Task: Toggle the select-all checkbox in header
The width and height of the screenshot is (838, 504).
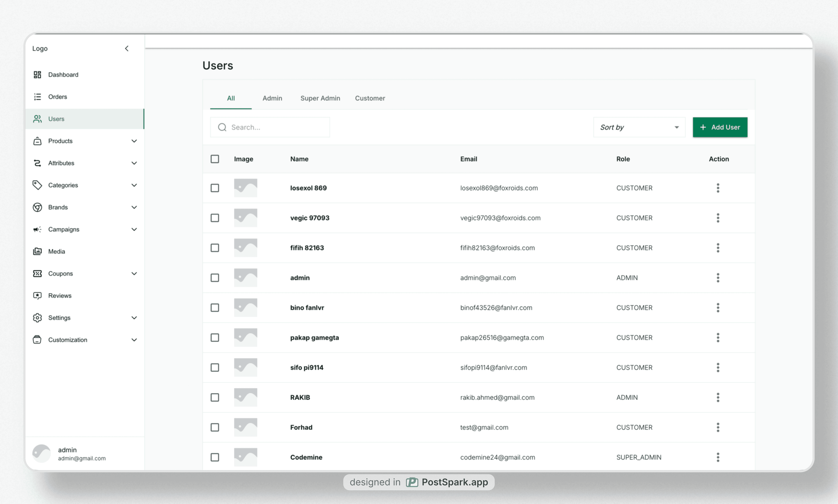Action: tap(215, 159)
